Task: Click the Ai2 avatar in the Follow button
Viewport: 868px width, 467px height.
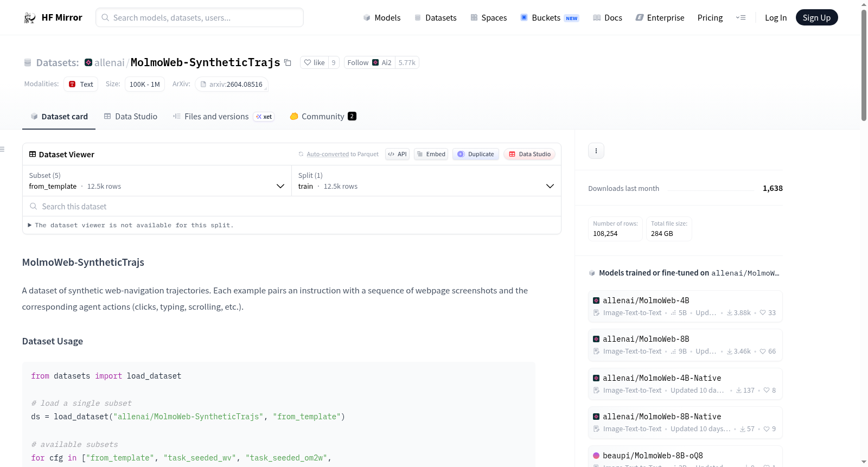Action: (x=375, y=62)
